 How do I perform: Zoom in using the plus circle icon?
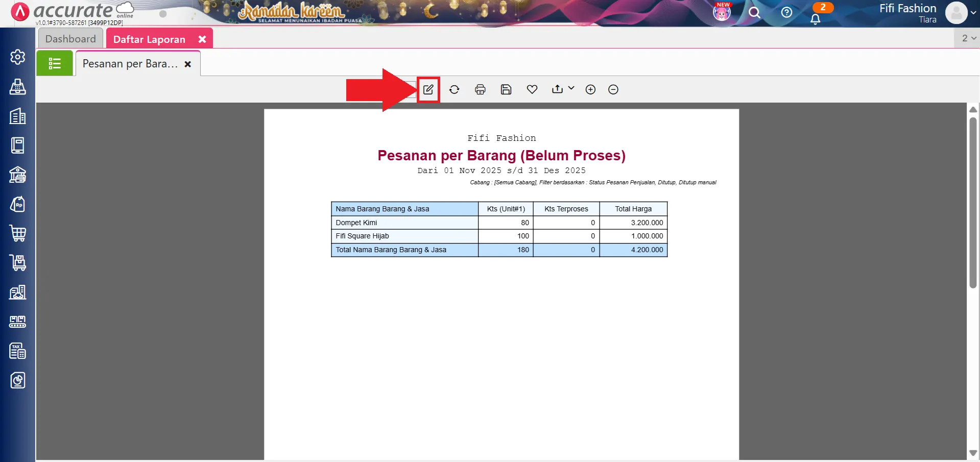(x=590, y=90)
